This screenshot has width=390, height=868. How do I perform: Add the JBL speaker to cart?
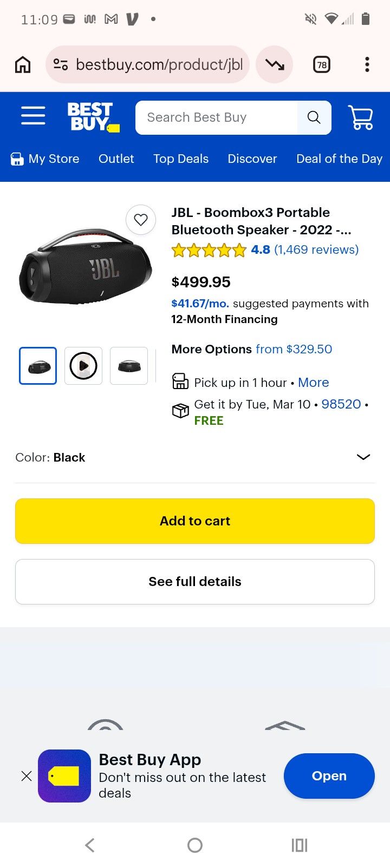[195, 521]
